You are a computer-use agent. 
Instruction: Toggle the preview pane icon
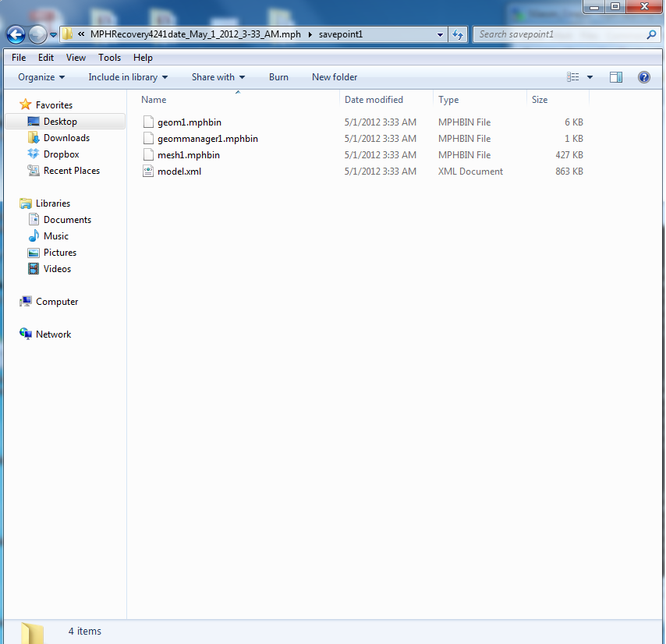pos(616,77)
